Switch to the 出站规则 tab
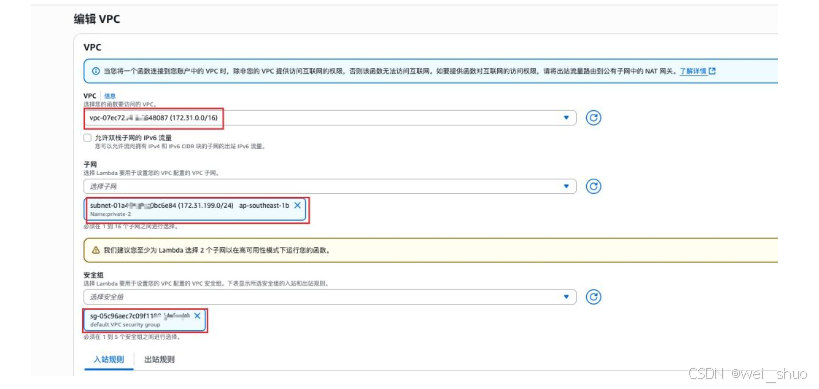This screenshot has width=819, height=389. 159,360
